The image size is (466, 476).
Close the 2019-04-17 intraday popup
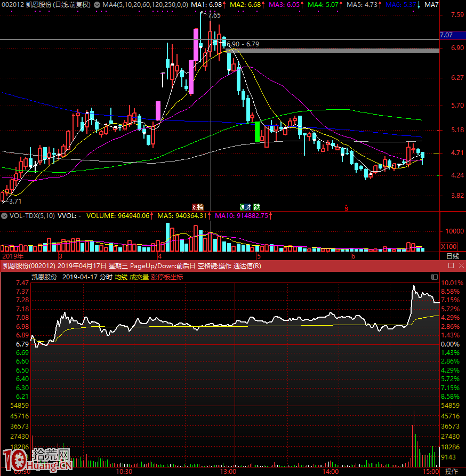click(x=460, y=265)
